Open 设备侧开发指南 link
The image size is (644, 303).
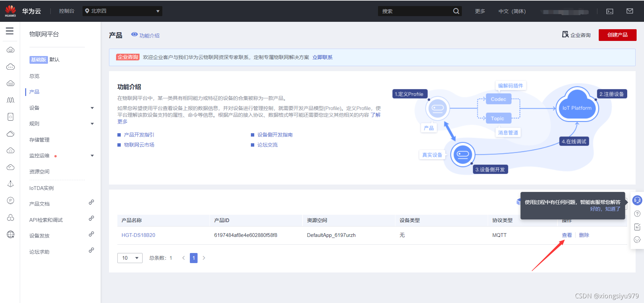click(x=275, y=135)
